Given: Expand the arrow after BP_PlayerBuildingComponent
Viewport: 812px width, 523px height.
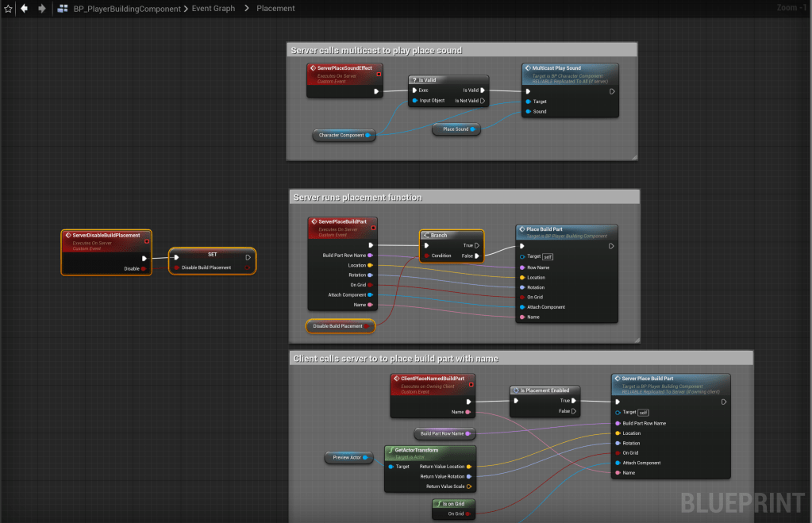Looking at the screenshot, I should coord(186,9).
